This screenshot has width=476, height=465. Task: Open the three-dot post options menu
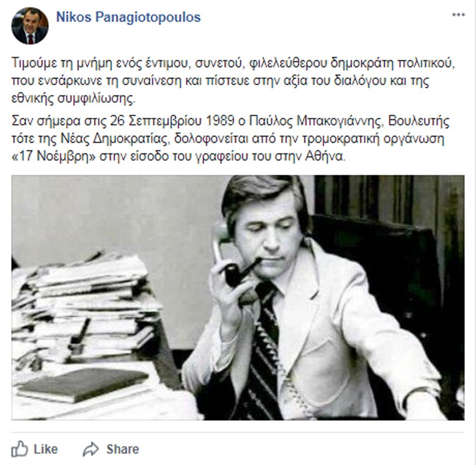point(458,15)
